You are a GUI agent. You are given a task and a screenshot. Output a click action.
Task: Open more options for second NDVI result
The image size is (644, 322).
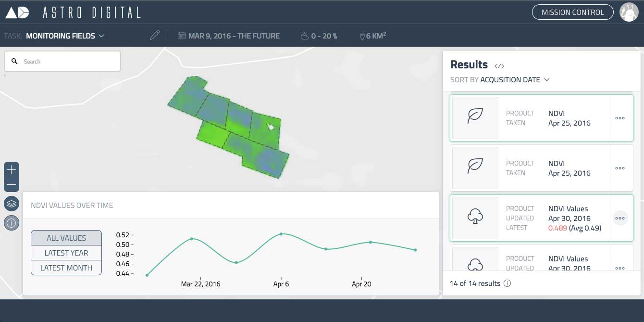620,168
